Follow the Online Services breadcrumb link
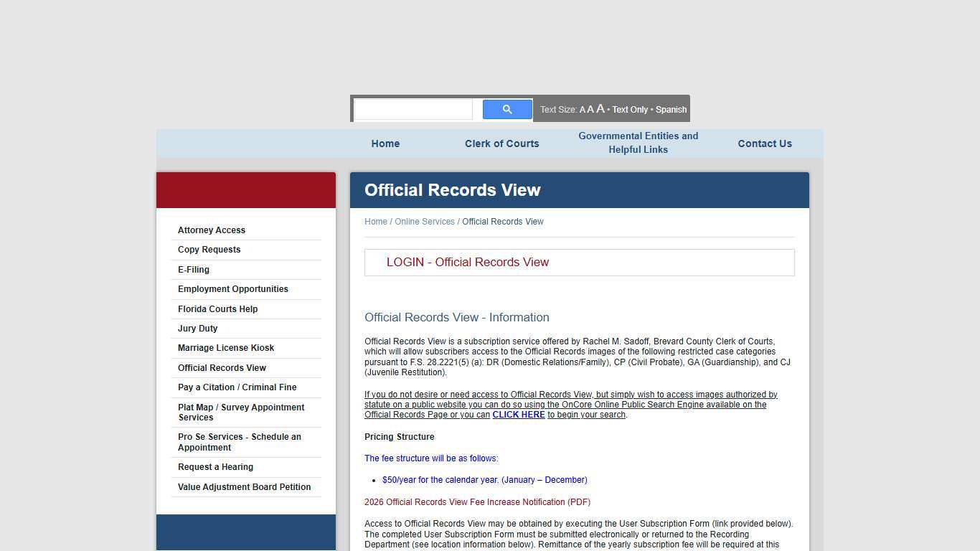 (425, 221)
